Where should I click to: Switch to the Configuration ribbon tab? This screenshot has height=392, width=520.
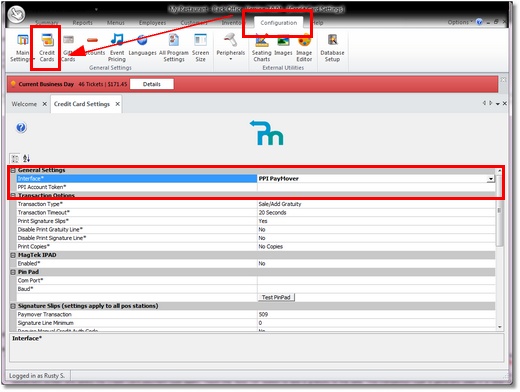[x=279, y=23]
